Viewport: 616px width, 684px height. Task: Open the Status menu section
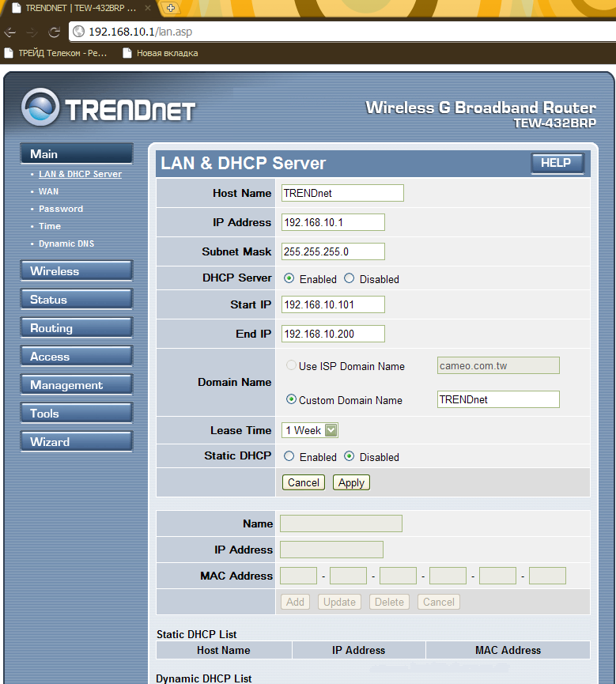(x=77, y=299)
